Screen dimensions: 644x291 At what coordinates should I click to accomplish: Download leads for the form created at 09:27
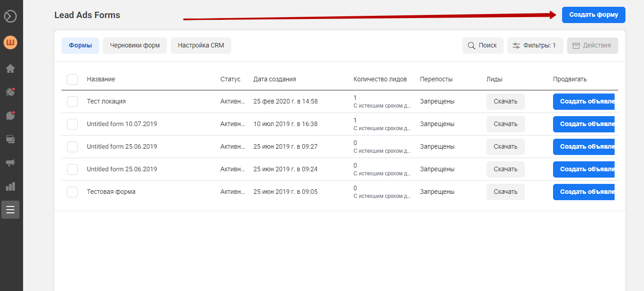[x=506, y=147]
